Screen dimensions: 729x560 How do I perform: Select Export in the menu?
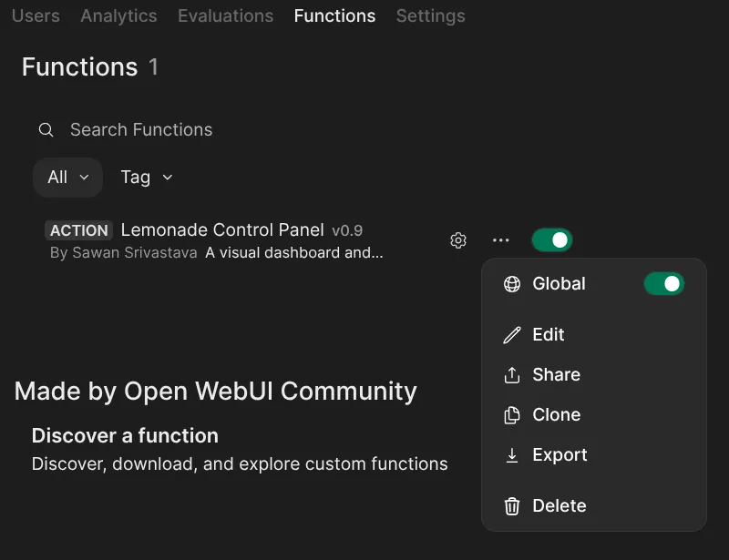(x=594, y=454)
